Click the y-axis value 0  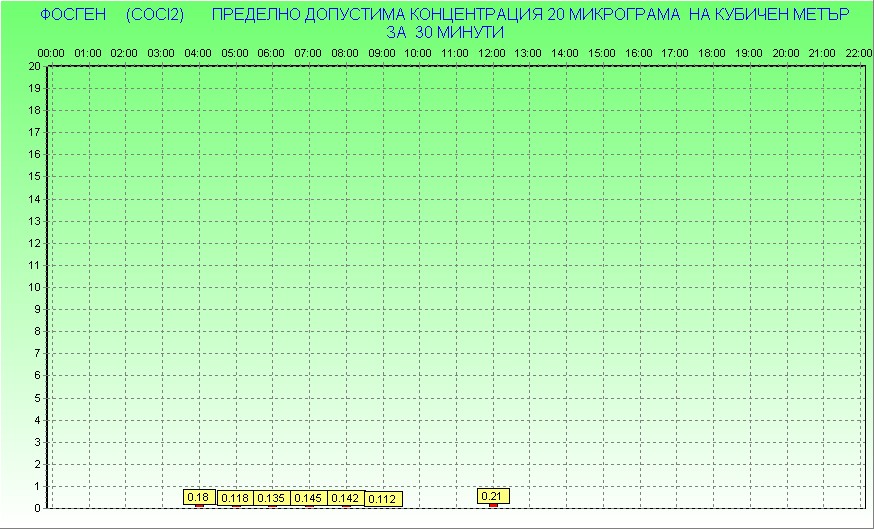tap(37, 508)
